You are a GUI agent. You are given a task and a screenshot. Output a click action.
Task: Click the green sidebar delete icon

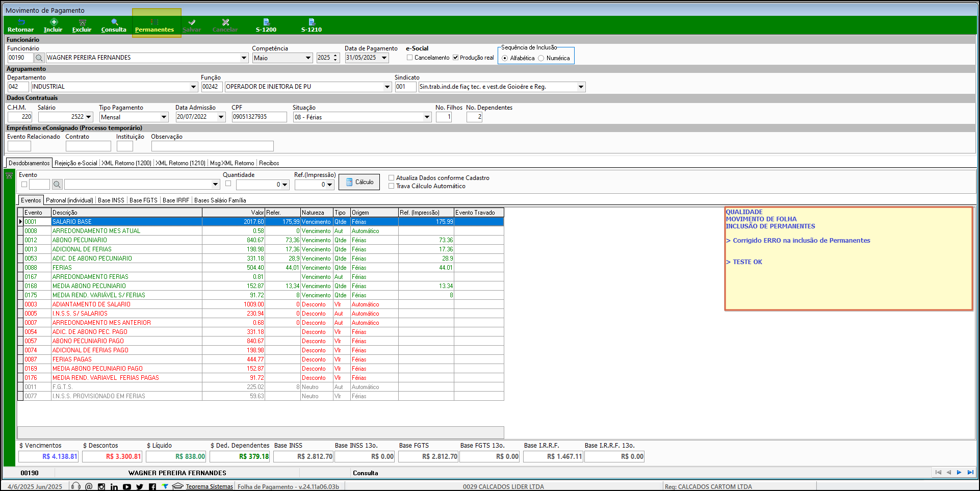tap(9, 176)
